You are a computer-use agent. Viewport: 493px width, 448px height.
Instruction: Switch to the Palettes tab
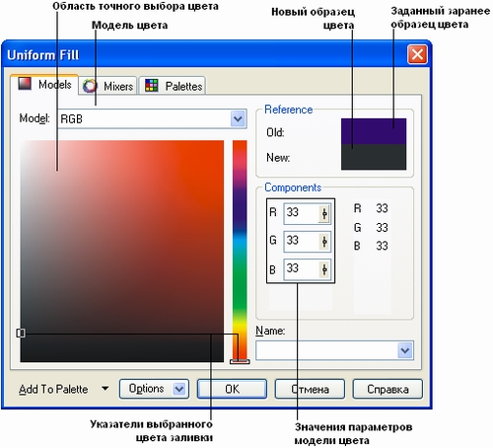(173, 86)
